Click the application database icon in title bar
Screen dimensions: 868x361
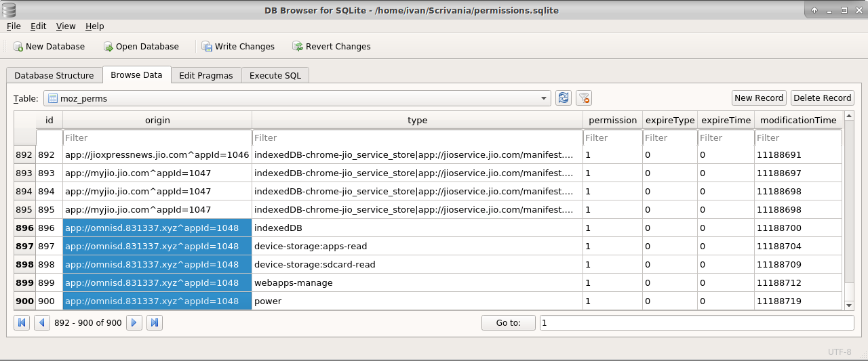pyautogui.click(x=9, y=10)
